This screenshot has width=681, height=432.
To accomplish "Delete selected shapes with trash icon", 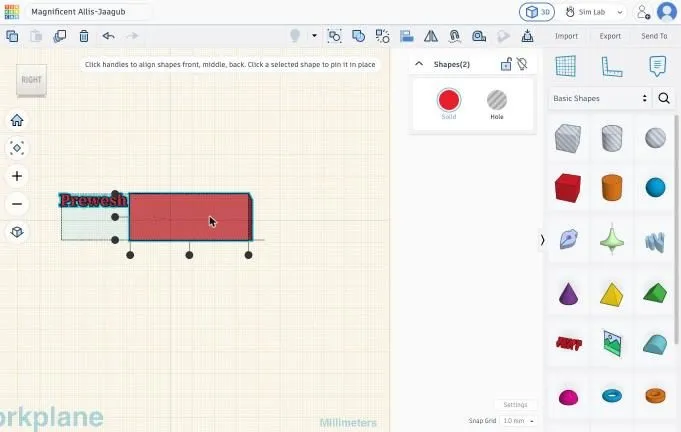I will (x=84, y=36).
